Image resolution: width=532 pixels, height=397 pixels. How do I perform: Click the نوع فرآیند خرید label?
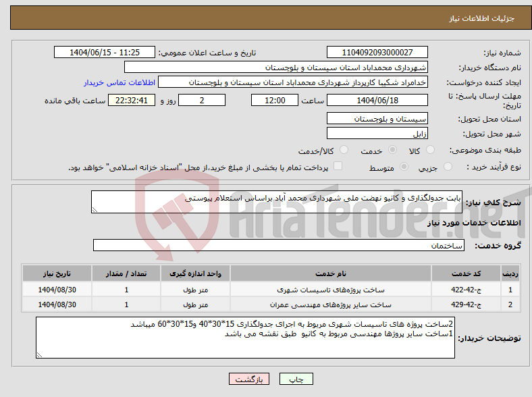(494, 167)
